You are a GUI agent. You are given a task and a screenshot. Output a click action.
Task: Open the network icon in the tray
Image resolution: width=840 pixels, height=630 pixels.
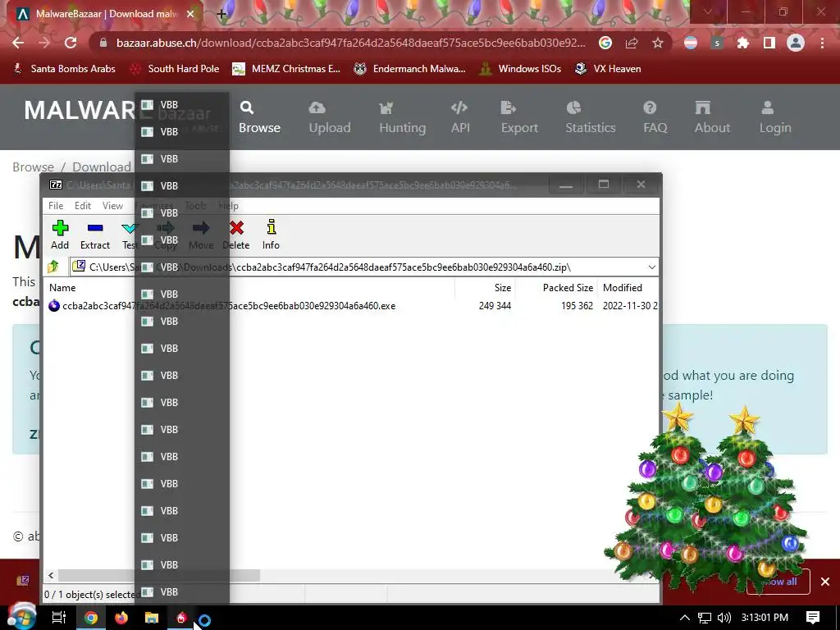(705, 618)
